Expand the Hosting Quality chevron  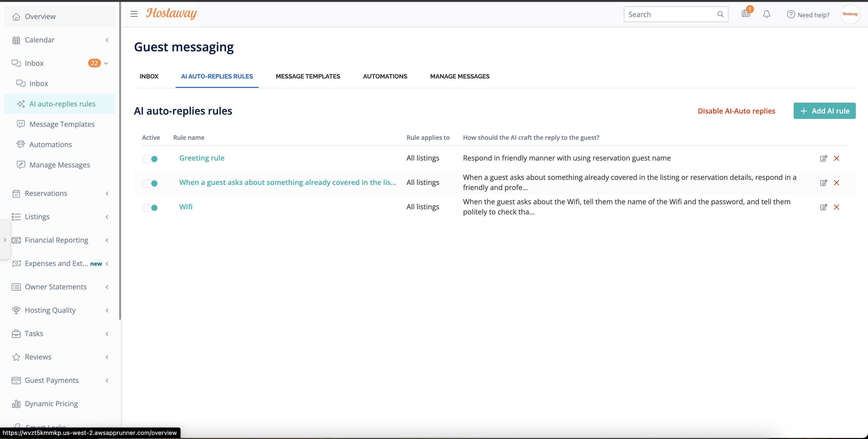(107, 310)
